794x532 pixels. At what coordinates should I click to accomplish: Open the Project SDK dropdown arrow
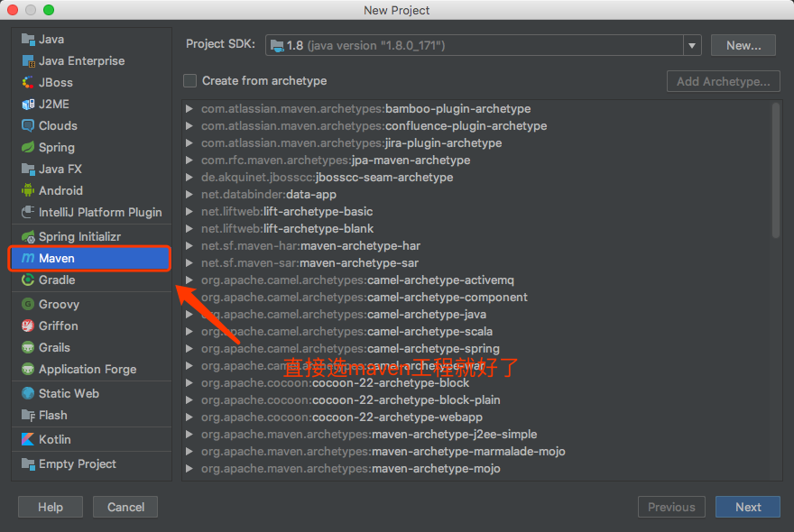coord(692,46)
